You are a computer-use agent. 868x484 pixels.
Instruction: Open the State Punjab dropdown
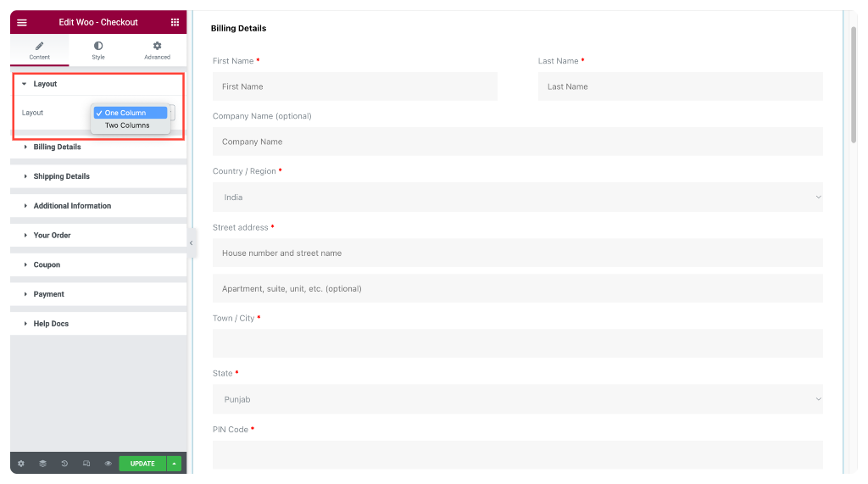(x=518, y=399)
